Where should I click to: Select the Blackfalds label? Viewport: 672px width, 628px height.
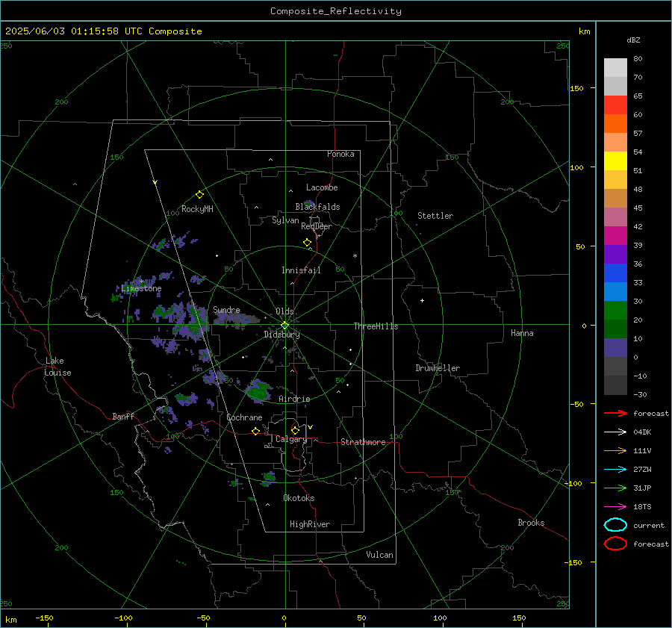pos(317,207)
